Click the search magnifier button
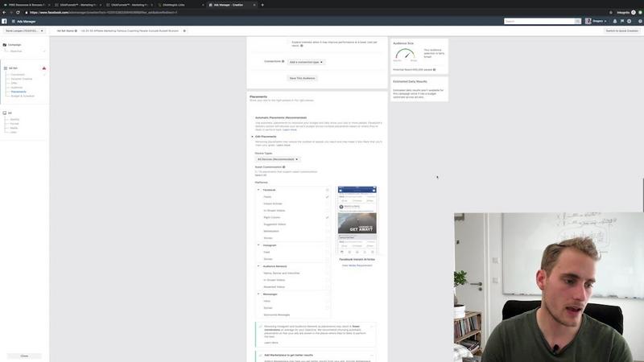The width and height of the screenshot is (644, 362). pos(577,22)
